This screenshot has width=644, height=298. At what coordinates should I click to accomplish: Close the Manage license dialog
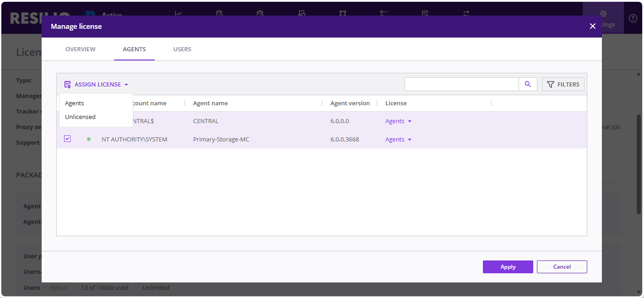(x=593, y=26)
